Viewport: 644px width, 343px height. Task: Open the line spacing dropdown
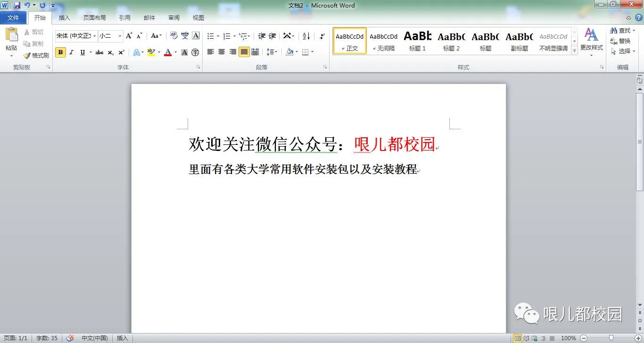pos(272,52)
